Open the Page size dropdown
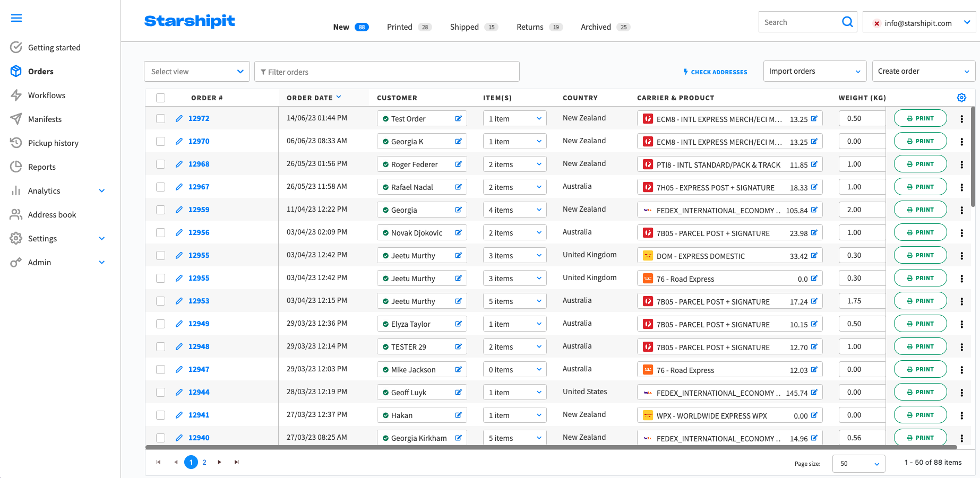Image resolution: width=980 pixels, height=478 pixels. [858, 463]
